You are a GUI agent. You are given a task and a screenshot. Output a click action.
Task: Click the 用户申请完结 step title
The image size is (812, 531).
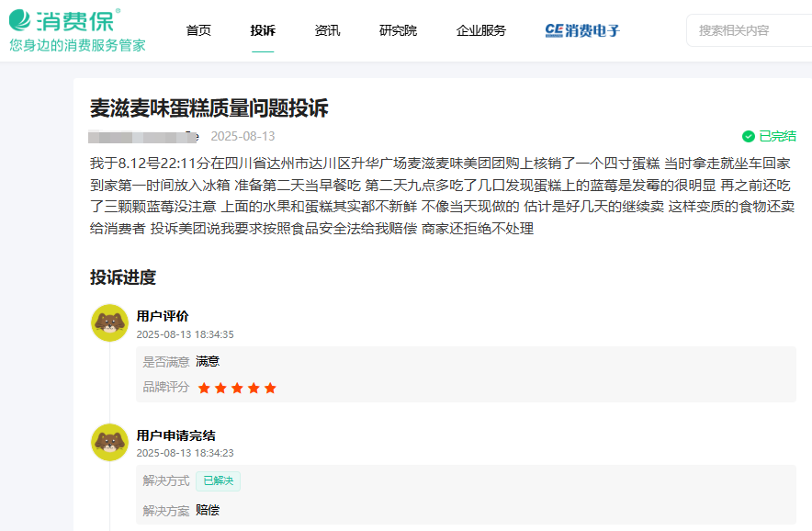coord(176,435)
